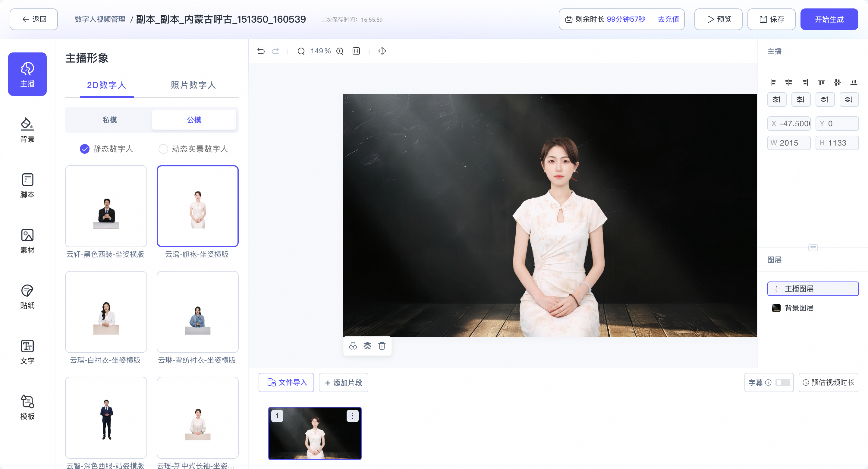Screen dimensions: 868x469
Task: Click the 添加片段 add clip button
Action: coord(343,382)
